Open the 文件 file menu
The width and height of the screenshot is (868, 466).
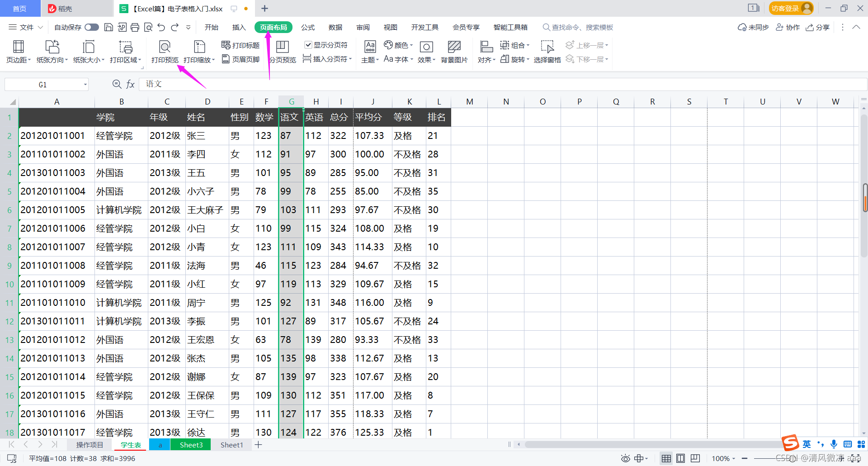pos(26,27)
